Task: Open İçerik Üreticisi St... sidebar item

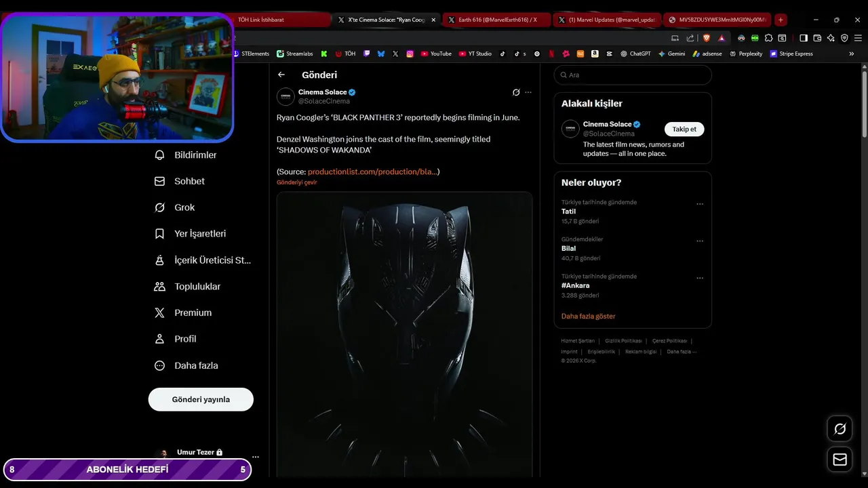Action: [x=203, y=260]
